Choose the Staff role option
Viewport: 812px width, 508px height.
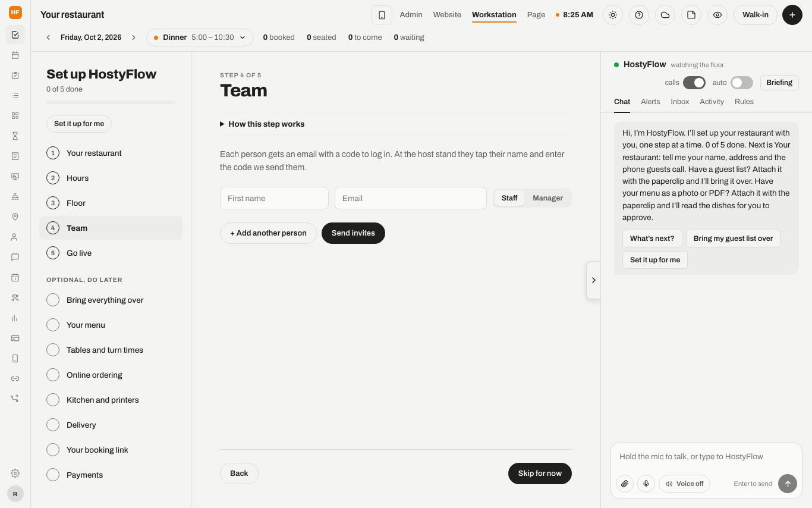coord(509,198)
